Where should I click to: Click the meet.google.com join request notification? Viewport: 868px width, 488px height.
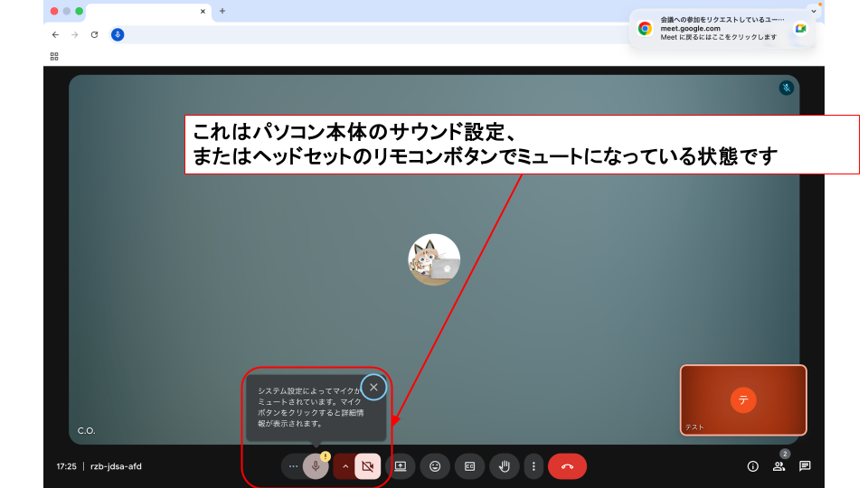pyautogui.click(x=714, y=29)
